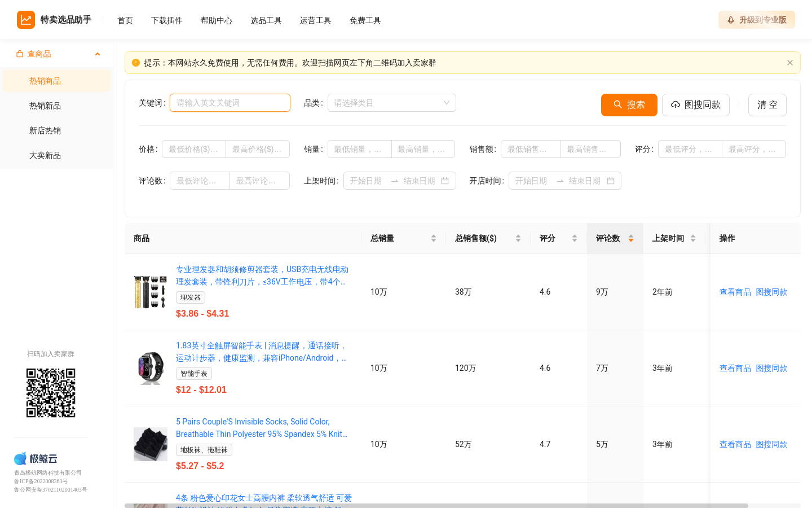Open the 5 Pairs Couple'S Invisible Socks title
This screenshot has width=812, height=508.
coord(262,428)
